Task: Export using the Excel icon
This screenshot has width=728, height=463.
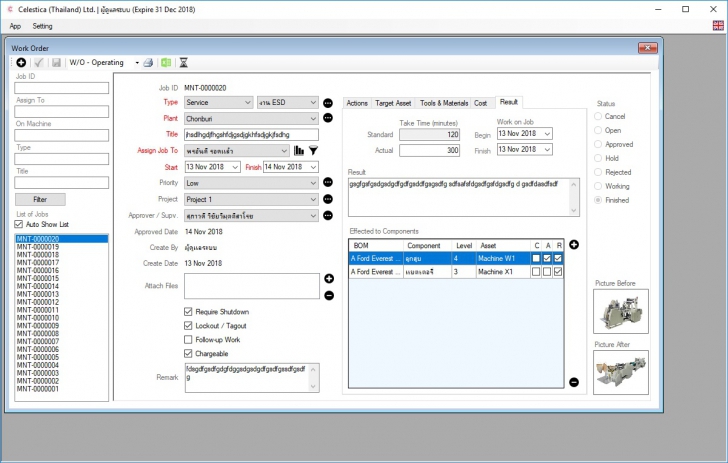Action: click(x=165, y=63)
